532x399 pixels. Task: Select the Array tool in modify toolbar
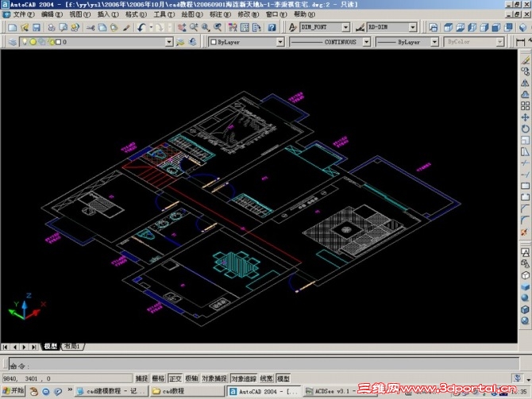525,106
